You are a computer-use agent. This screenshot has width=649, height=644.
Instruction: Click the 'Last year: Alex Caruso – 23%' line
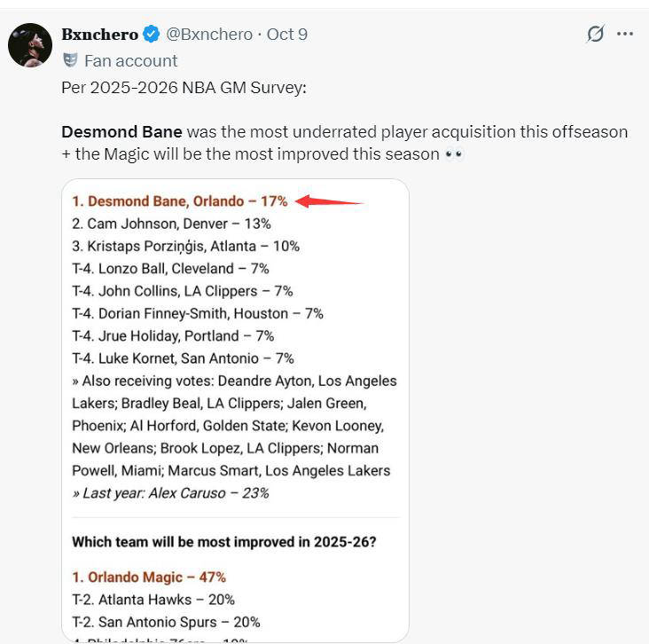click(x=170, y=492)
